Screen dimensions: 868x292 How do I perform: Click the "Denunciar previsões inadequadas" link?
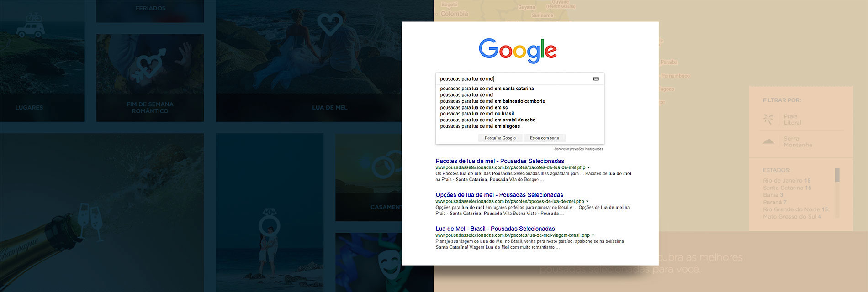(x=578, y=149)
